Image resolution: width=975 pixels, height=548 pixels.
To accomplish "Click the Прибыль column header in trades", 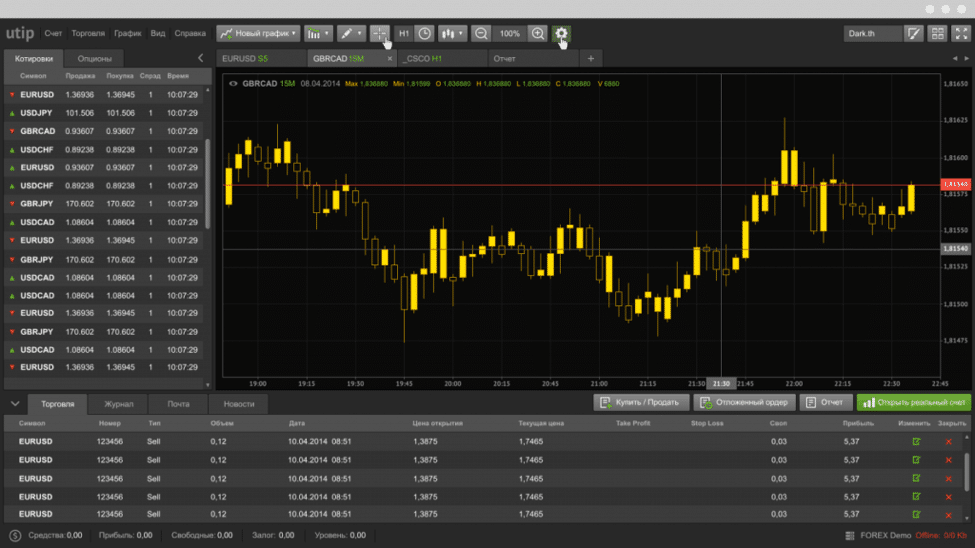I will pos(858,424).
